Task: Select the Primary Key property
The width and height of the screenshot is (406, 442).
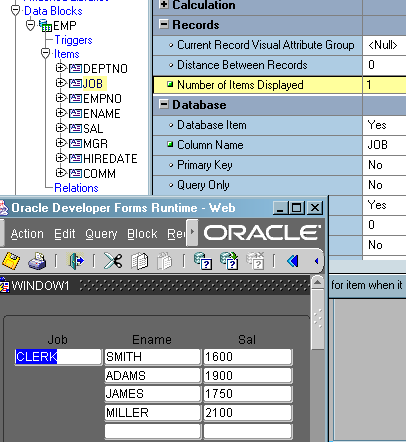Action: coord(258,165)
